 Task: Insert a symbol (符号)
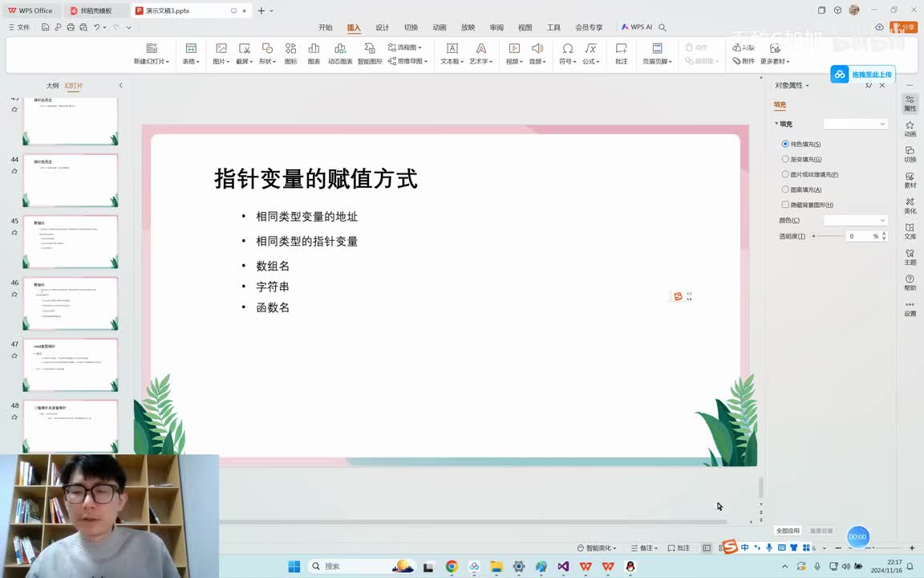(x=568, y=53)
